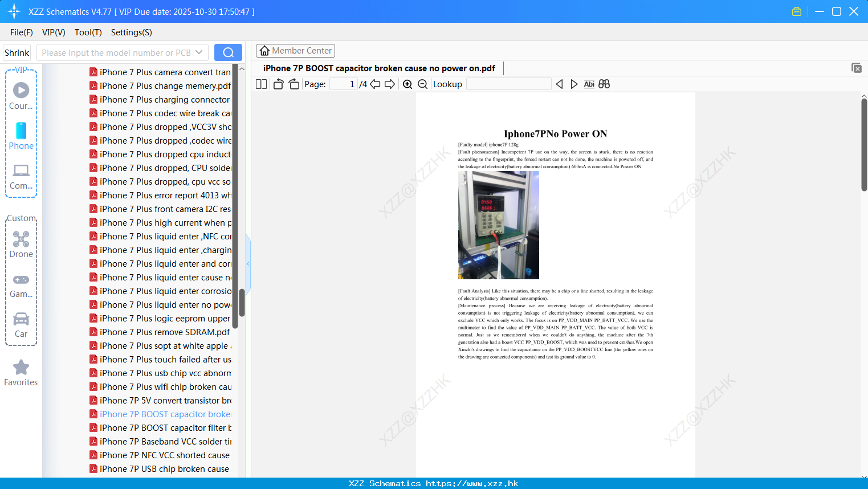
Task: Open 'iPhone 7 Plus liquid enter no pow' file
Action: click(165, 304)
